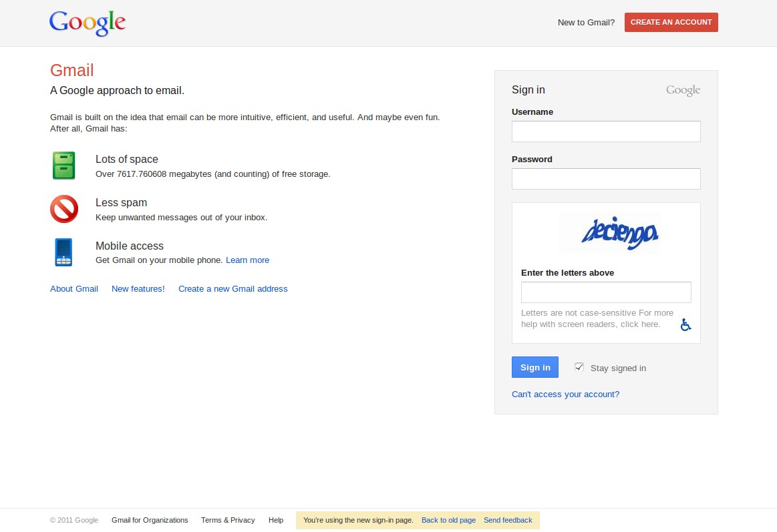
Task: Click the green file cabinet storage icon
Action: 64,166
